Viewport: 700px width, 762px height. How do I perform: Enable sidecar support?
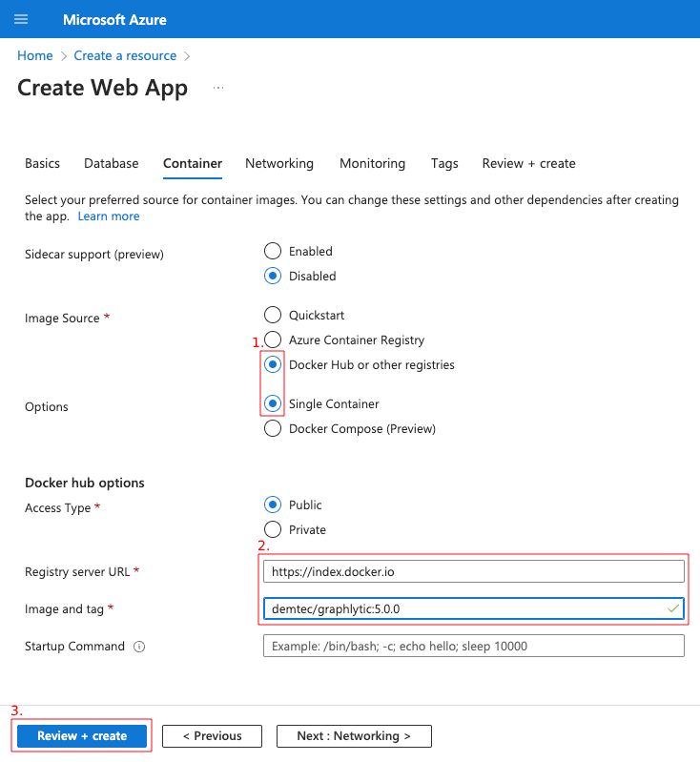(273, 251)
